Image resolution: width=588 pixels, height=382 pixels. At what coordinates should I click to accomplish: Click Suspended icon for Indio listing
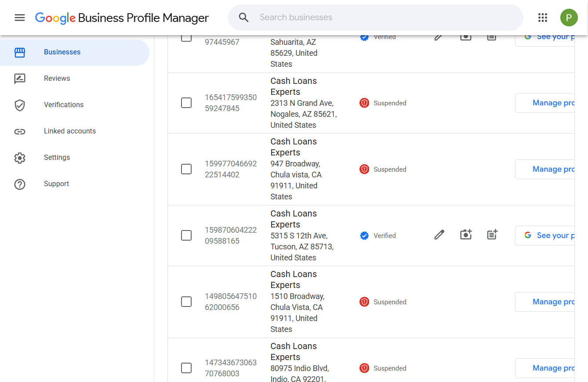[x=364, y=368]
